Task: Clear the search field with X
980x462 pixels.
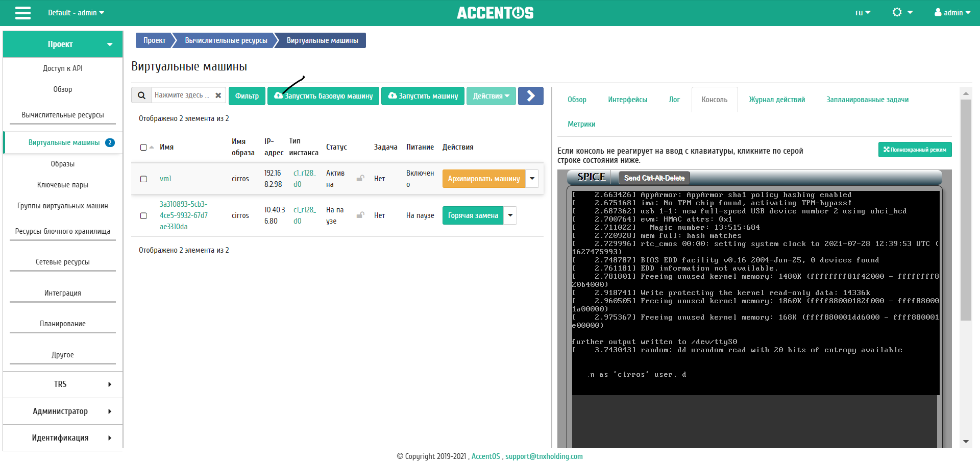Action: pyautogui.click(x=218, y=95)
